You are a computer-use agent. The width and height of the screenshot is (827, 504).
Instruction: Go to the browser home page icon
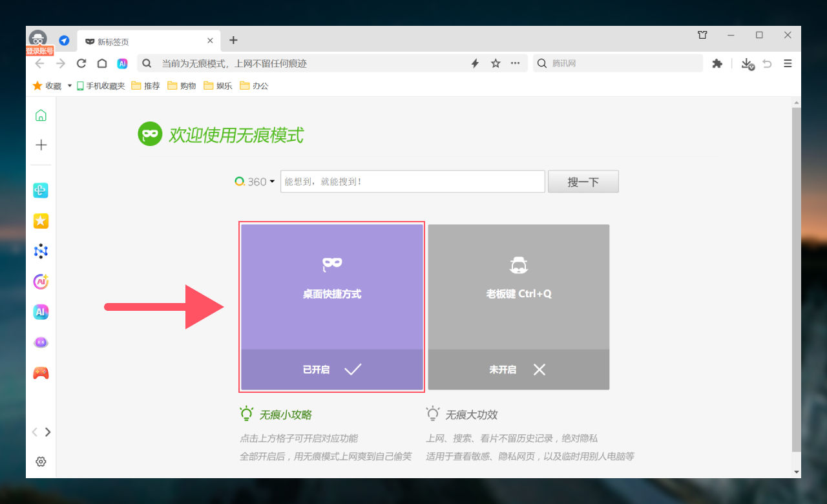102,63
